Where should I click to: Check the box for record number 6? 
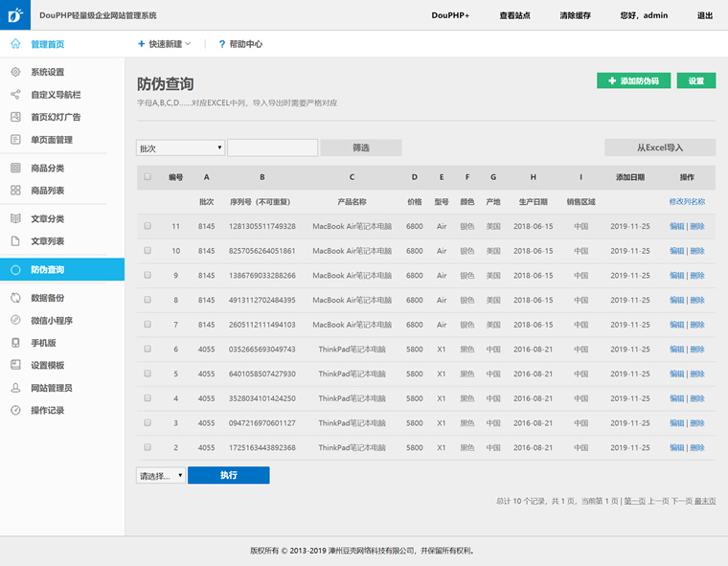pyautogui.click(x=148, y=349)
